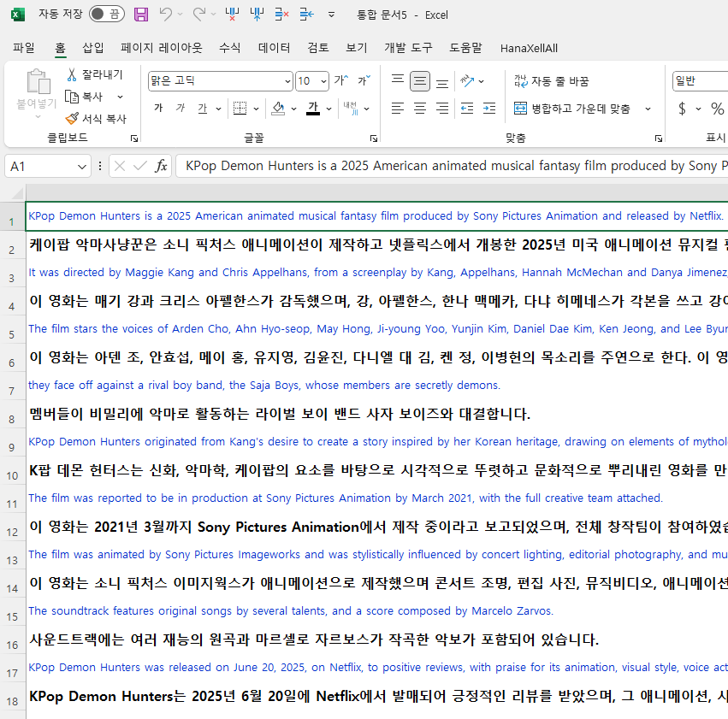Click the font color 가 with black bar
The height and width of the screenshot is (719, 728).
313,109
